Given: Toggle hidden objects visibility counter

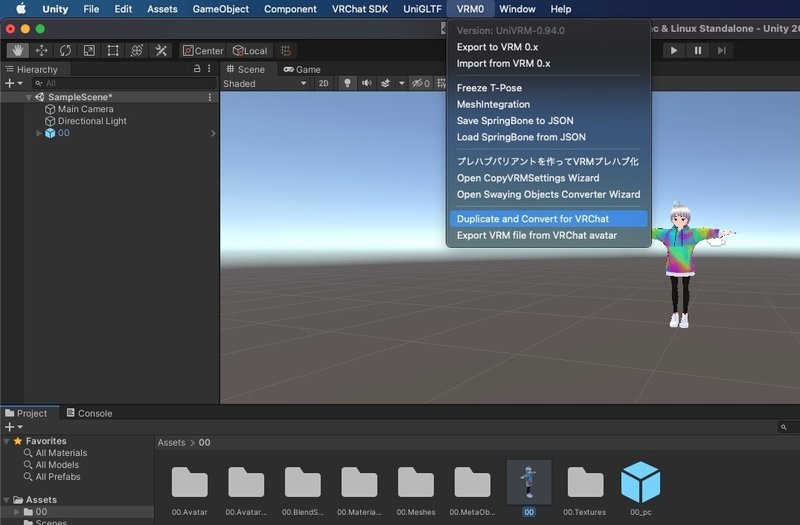Looking at the screenshot, I should 421,83.
